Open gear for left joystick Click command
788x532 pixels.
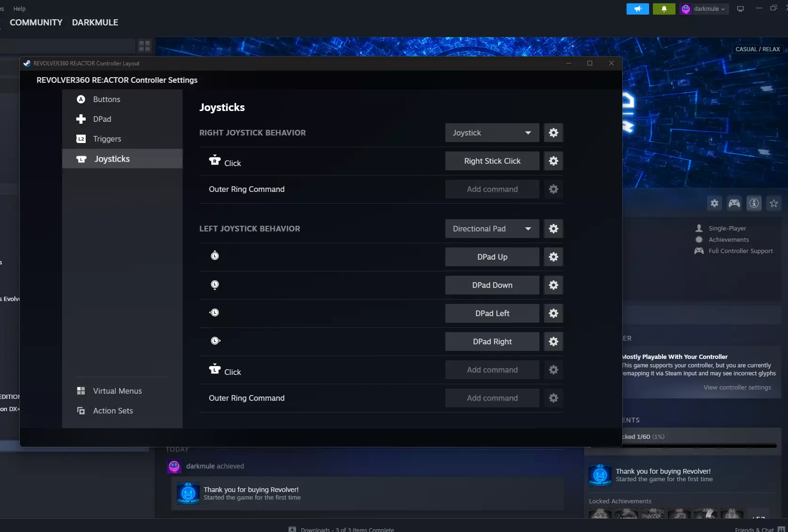[554, 370]
